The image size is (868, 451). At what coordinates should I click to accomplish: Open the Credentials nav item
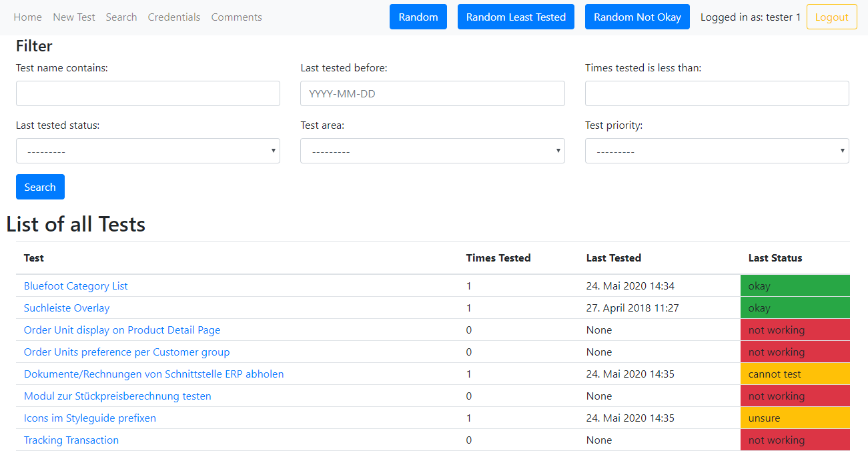(x=174, y=17)
